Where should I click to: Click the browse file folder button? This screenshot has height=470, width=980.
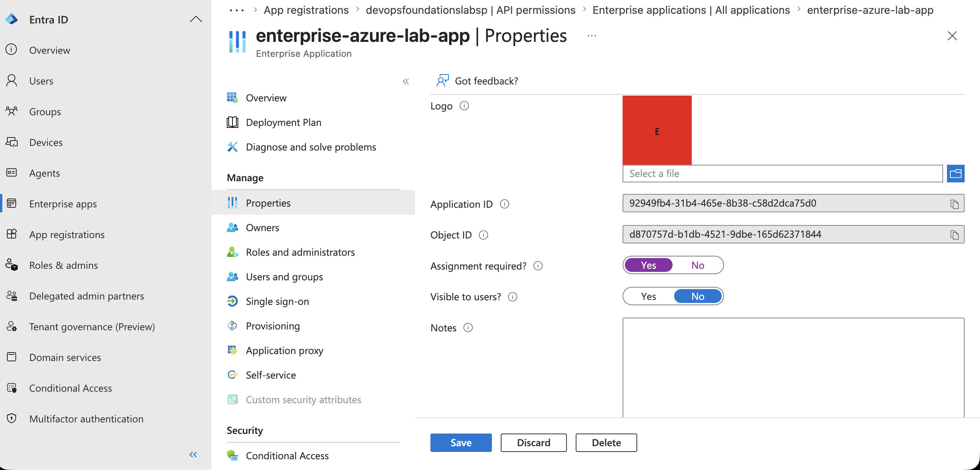tap(956, 174)
